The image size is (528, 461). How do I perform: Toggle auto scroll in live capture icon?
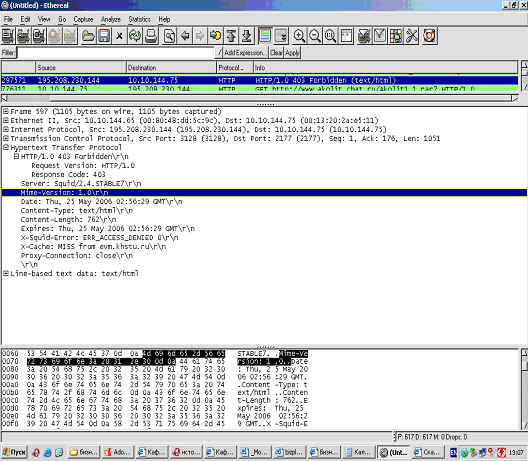point(281,36)
